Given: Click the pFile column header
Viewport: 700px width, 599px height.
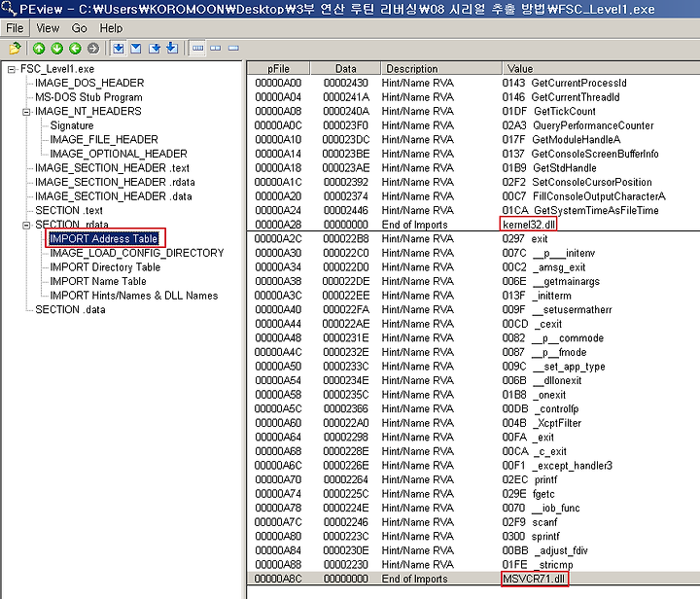Looking at the screenshot, I should pos(278,69).
